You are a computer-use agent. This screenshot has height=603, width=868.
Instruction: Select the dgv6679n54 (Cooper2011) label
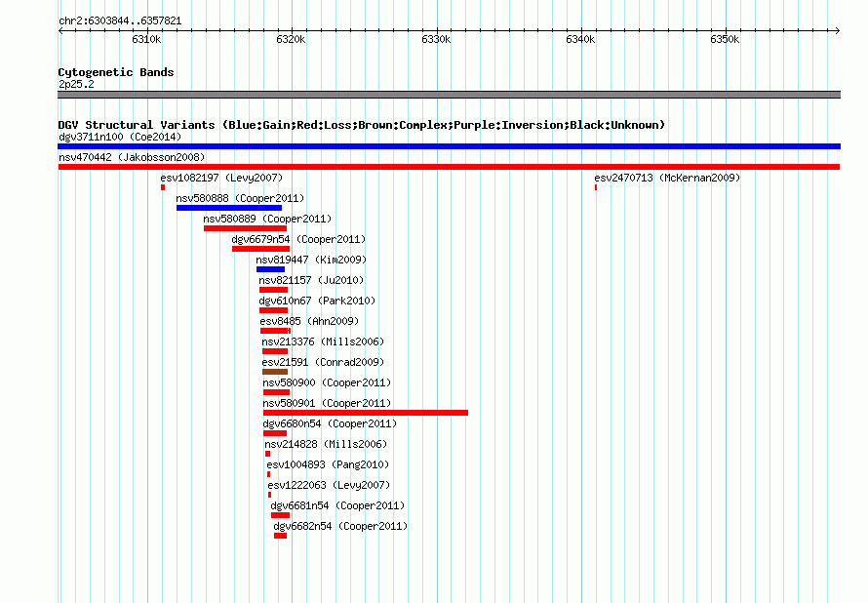299,239
